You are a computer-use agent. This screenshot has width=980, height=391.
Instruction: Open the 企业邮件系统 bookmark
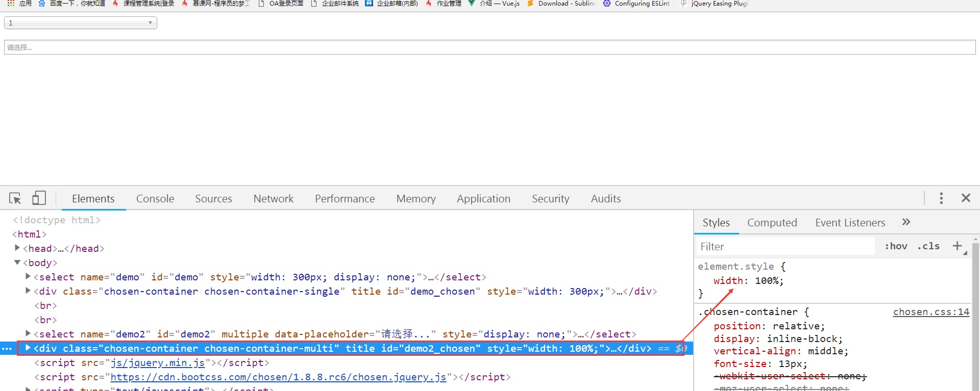click(335, 4)
